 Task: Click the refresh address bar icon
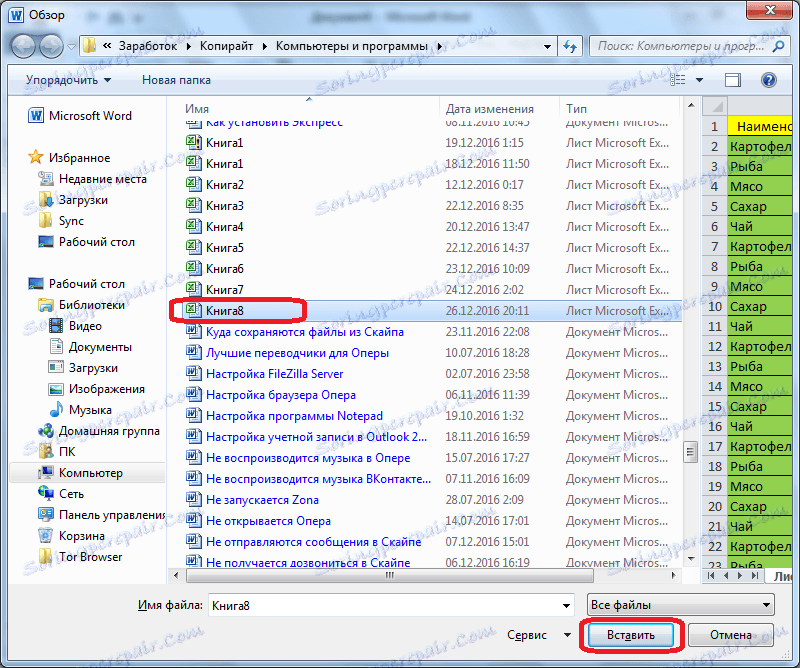570,46
